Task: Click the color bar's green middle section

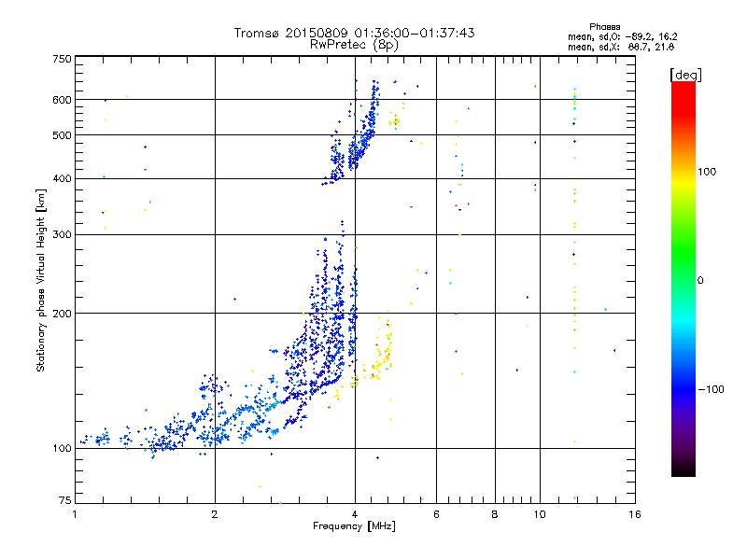Action: pyautogui.click(x=684, y=252)
